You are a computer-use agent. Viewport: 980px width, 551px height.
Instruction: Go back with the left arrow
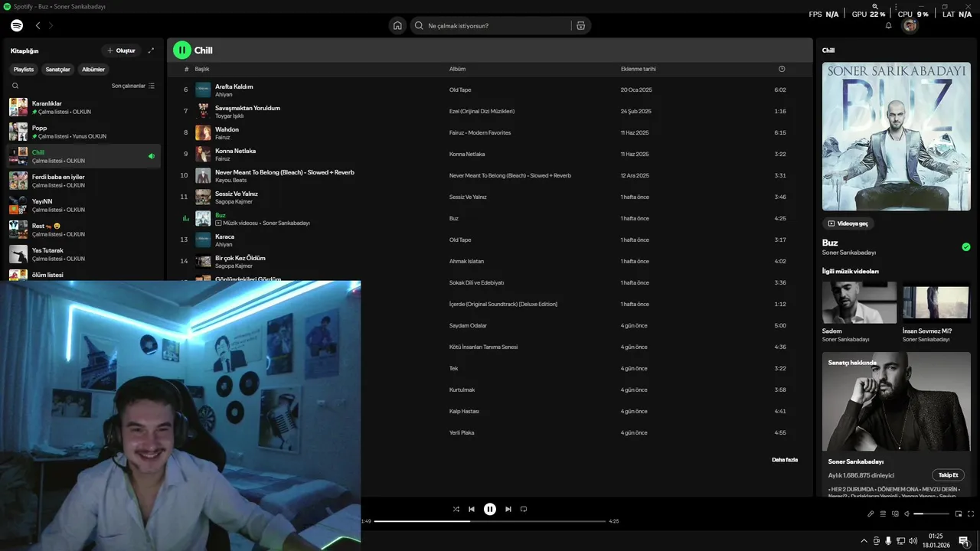click(38, 25)
